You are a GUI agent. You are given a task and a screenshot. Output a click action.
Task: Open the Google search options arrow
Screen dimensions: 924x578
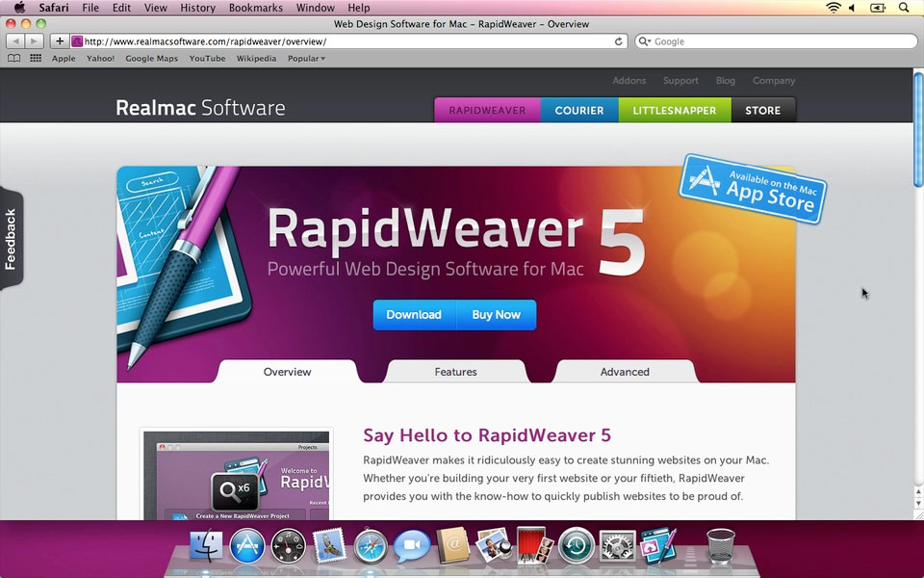click(x=645, y=41)
